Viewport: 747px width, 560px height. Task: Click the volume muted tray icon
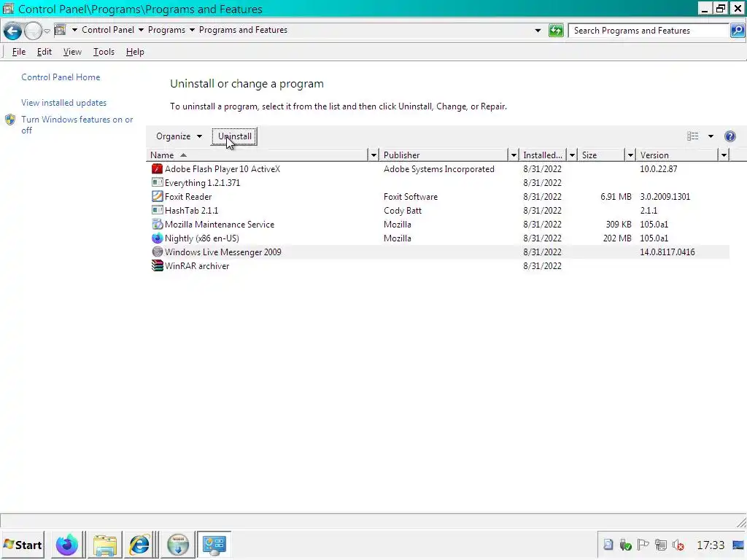pos(678,545)
